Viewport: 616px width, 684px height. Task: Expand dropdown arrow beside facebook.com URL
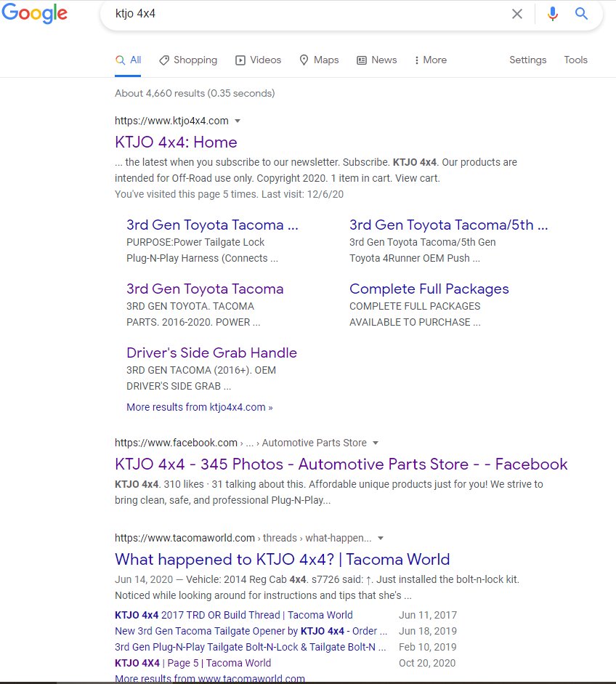[376, 443]
